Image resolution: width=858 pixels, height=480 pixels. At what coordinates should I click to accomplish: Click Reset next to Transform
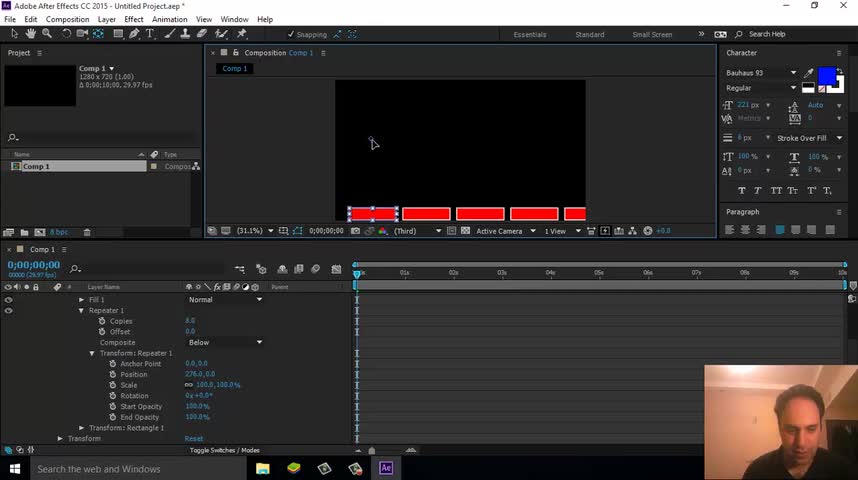pos(194,438)
